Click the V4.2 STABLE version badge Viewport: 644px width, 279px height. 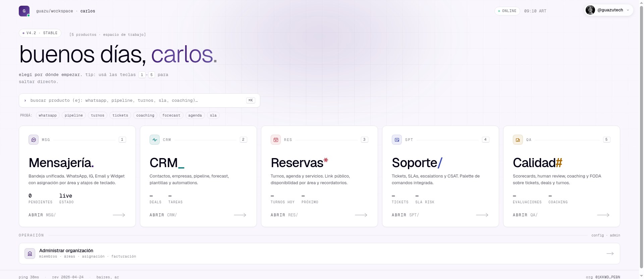(x=40, y=33)
